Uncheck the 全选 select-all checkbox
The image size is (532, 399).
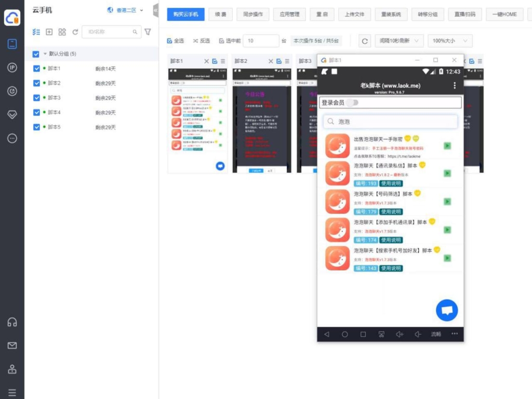coord(168,40)
